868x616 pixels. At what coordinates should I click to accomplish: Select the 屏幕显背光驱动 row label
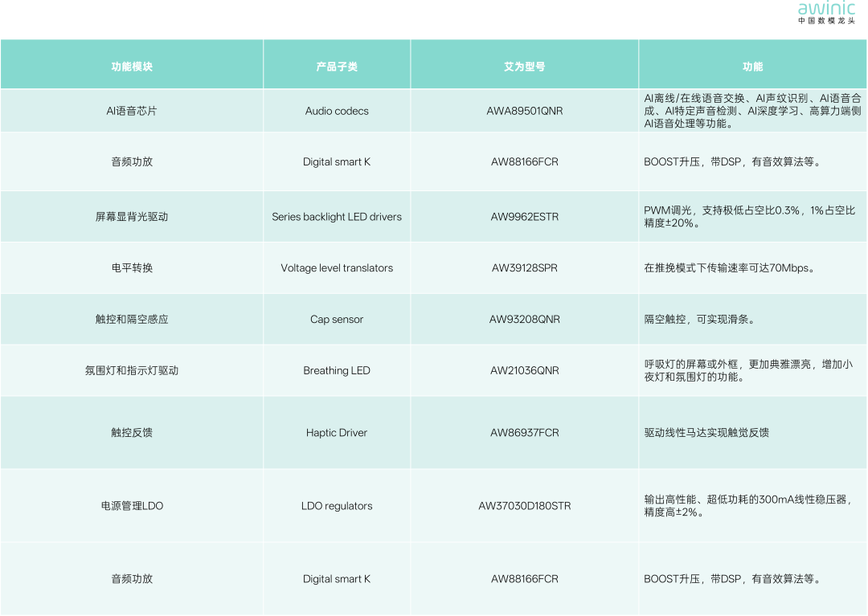(131, 216)
